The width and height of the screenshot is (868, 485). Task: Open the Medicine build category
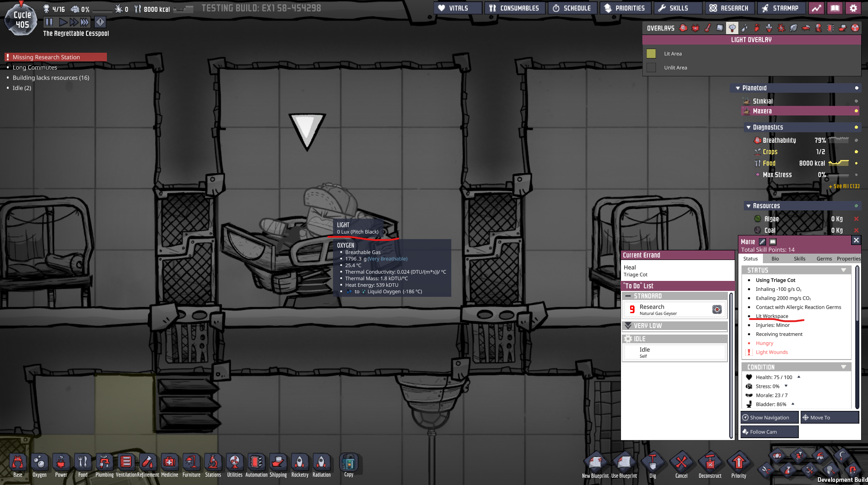pos(169,463)
